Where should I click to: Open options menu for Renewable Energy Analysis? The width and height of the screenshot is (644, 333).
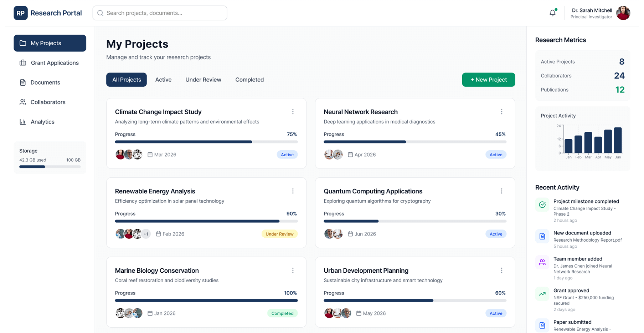click(293, 191)
